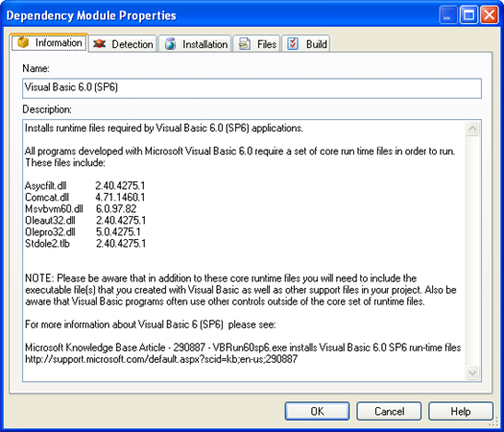Click version 5.0.4275.1 text
Viewport: 504px width, 432px height.
118,232
